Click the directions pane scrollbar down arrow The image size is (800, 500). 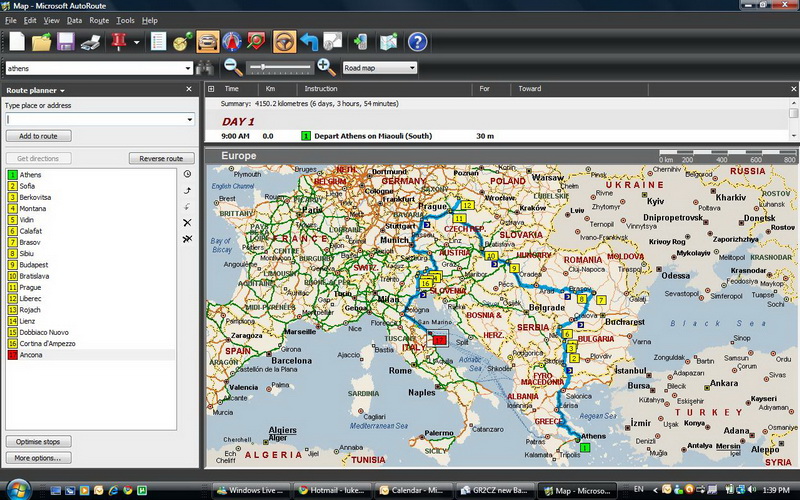coord(794,136)
